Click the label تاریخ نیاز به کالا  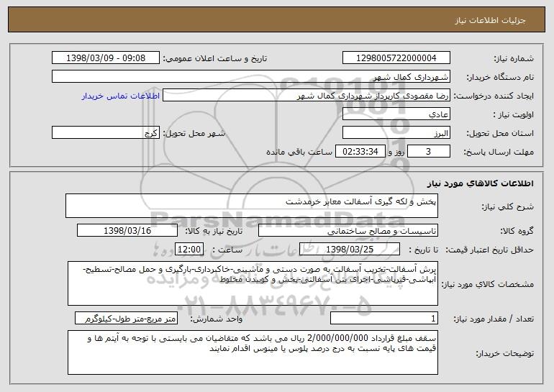(x=214, y=232)
